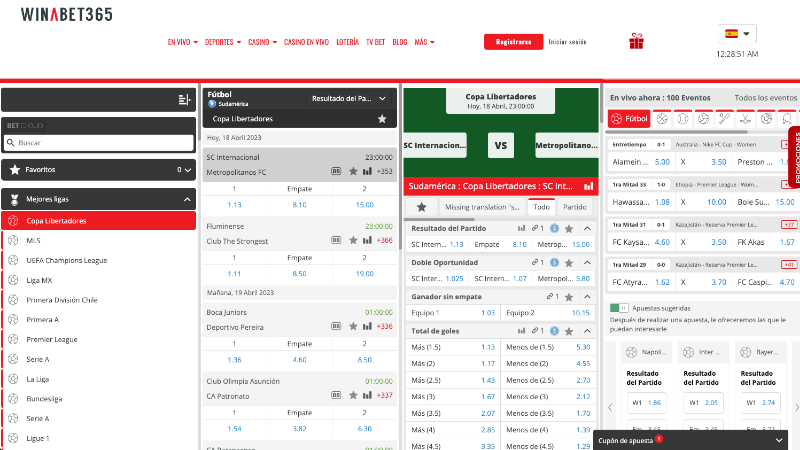Open the MÁS dropdown menu
Viewport: 800px width, 450px height.
[424, 42]
